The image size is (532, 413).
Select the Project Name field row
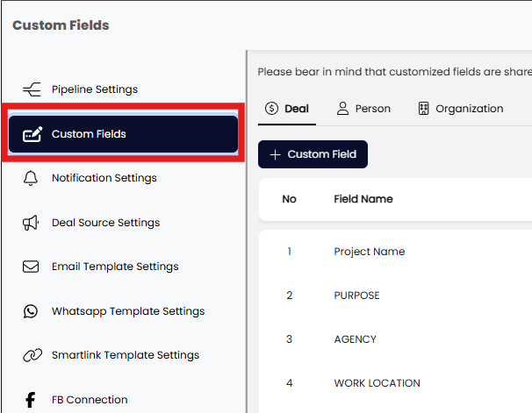pos(370,252)
